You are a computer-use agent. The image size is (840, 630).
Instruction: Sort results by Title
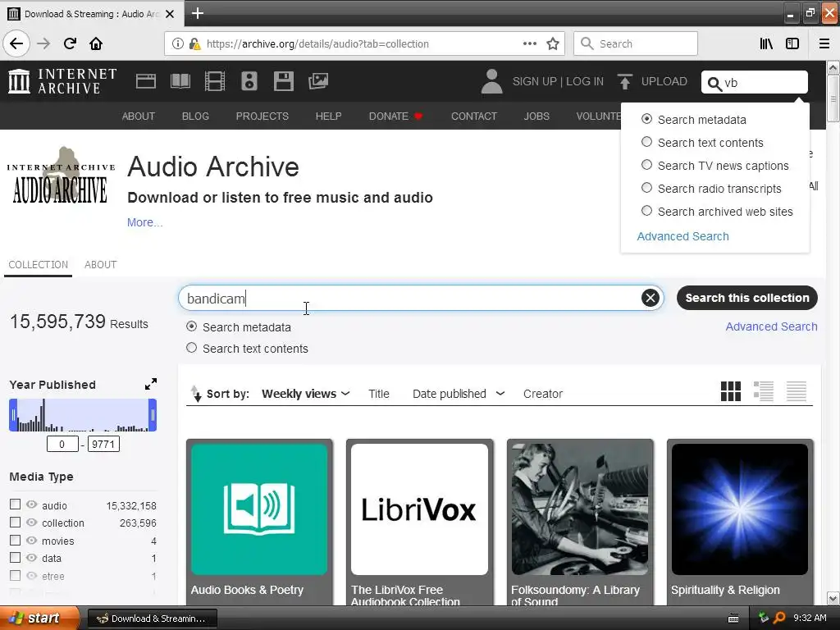coord(379,394)
